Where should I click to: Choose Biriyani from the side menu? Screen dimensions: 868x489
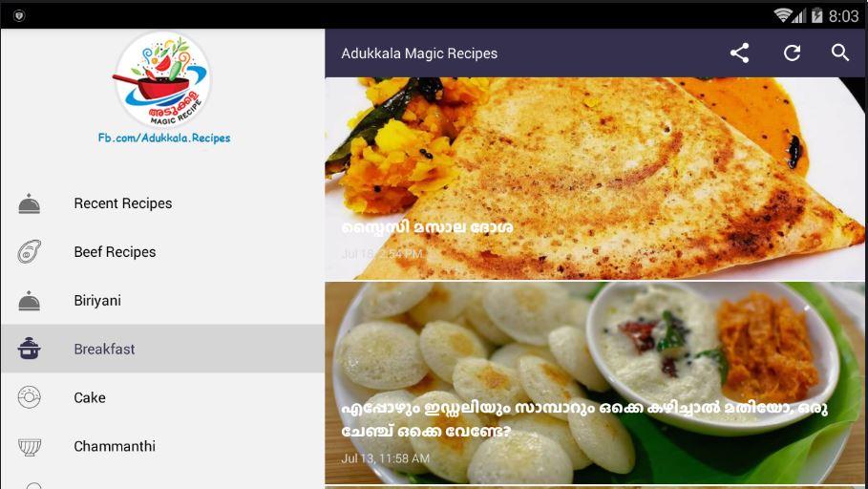162,301
